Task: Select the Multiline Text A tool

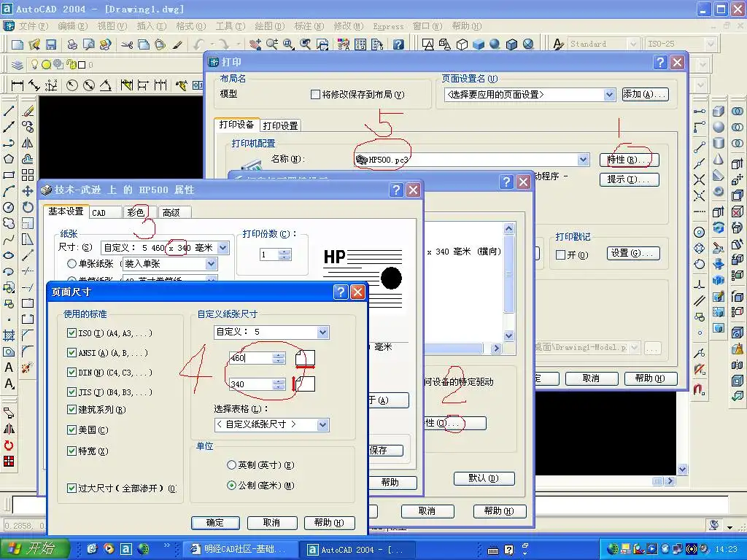Action: (x=9, y=367)
